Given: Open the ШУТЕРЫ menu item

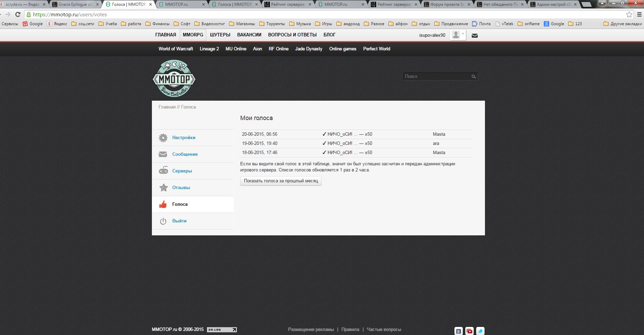Looking at the screenshot, I should pyautogui.click(x=220, y=35).
